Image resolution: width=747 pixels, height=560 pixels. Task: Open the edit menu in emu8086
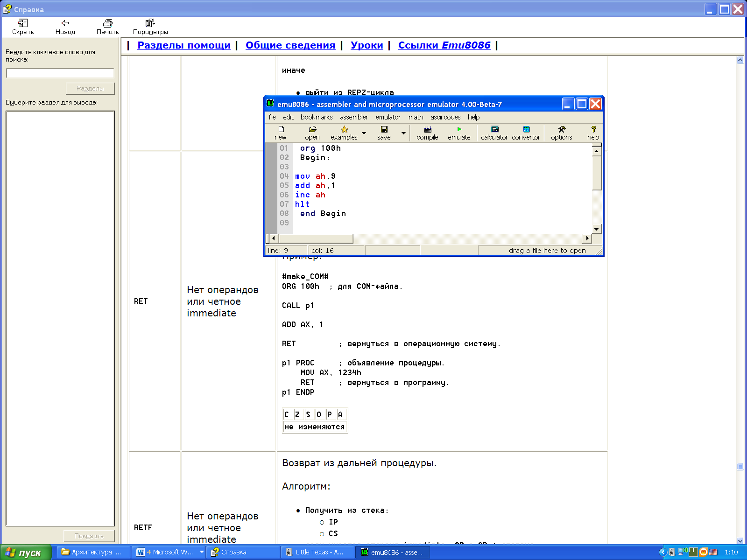point(288,117)
